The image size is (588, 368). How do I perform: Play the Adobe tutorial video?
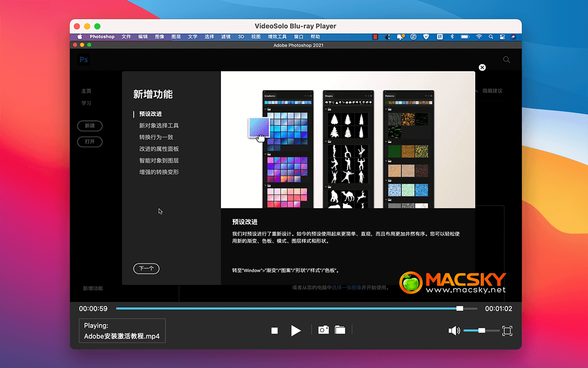click(295, 331)
